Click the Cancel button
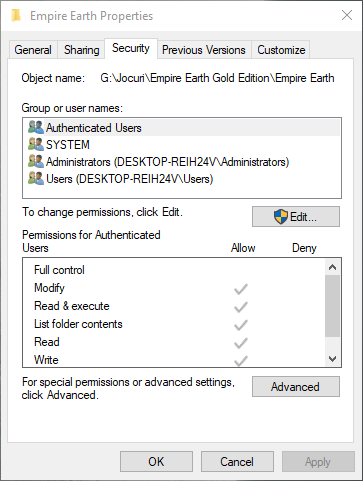 [x=237, y=462]
